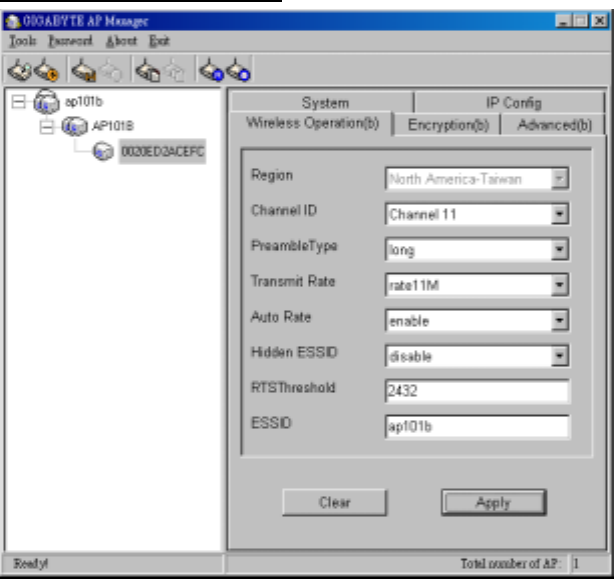Close the AP Manager window

click(x=599, y=21)
